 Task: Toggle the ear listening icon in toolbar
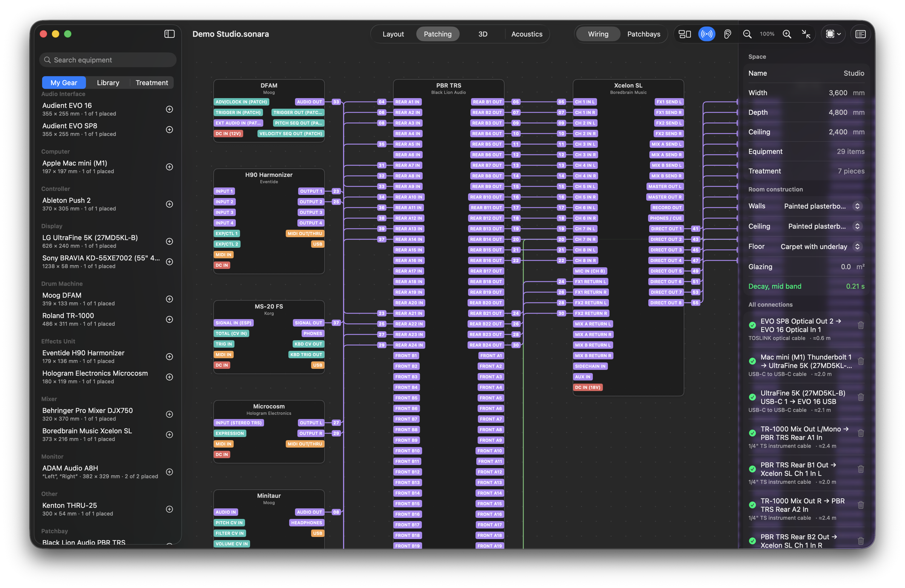point(727,34)
